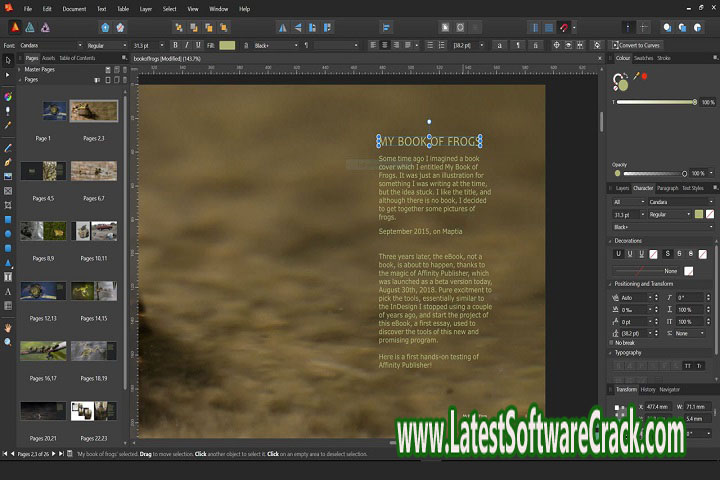This screenshot has height=480, width=720.
Task: Open the All font collection dropdown
Action: (629, 202)
